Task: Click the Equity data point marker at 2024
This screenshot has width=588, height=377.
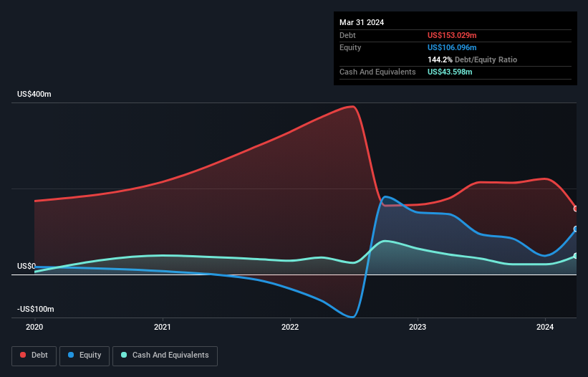Action: pos(576,229)
